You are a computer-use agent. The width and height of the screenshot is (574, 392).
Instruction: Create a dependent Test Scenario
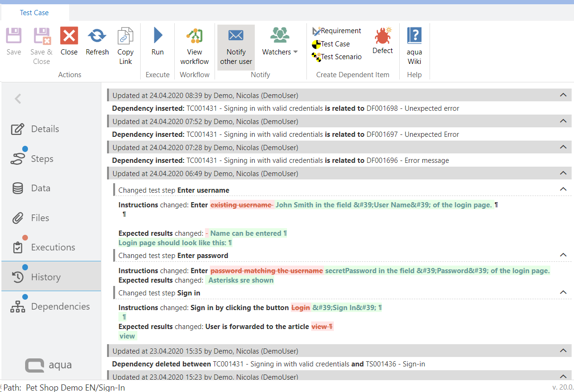pos(337,57)
